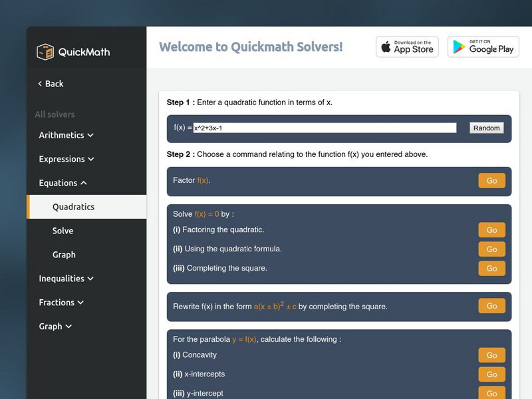The height and width of the screenshot is (399, 532).
Task: Click the Solve f(x) = 0 by text
Action: tap(203, 214)
